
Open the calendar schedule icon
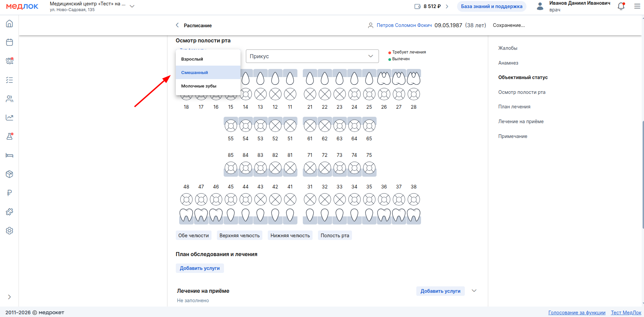pos(9,42)
